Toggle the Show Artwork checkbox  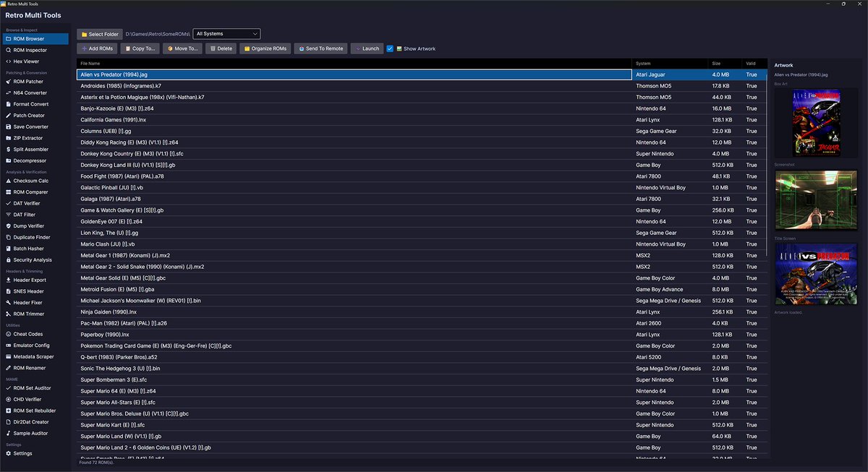(390, 48)
